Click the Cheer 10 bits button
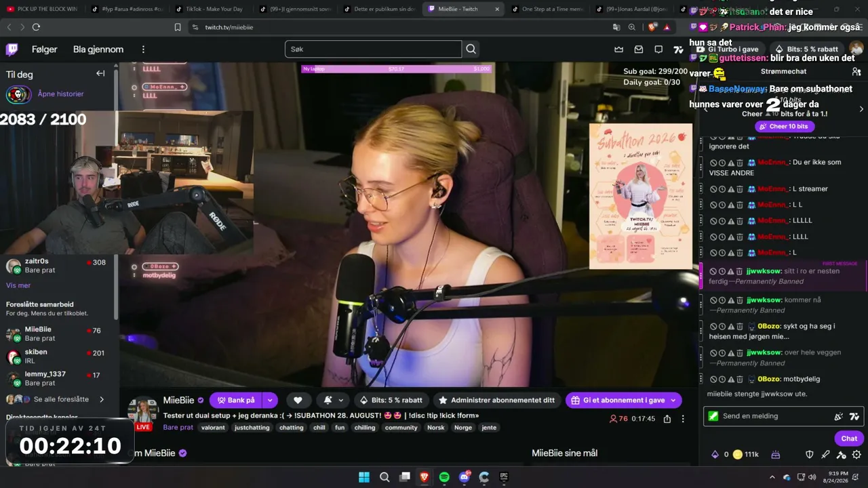 pyautogui.click(x=783, y=126)
